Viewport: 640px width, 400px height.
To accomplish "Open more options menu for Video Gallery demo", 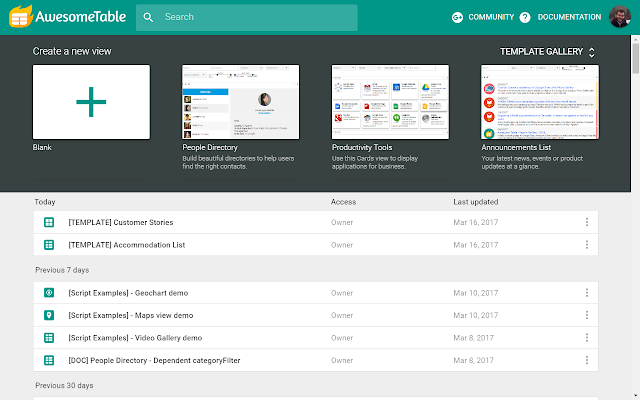I will [x=587, y=338].
